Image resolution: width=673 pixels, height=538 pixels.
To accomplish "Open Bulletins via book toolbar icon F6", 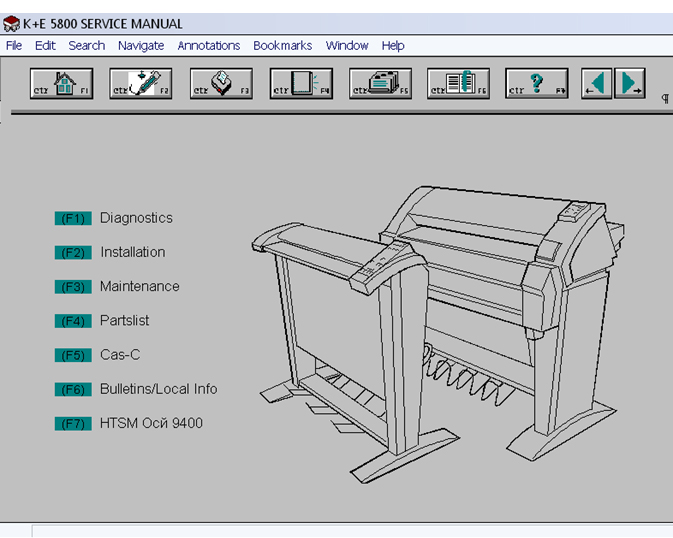I will click(x=458, y=83).
